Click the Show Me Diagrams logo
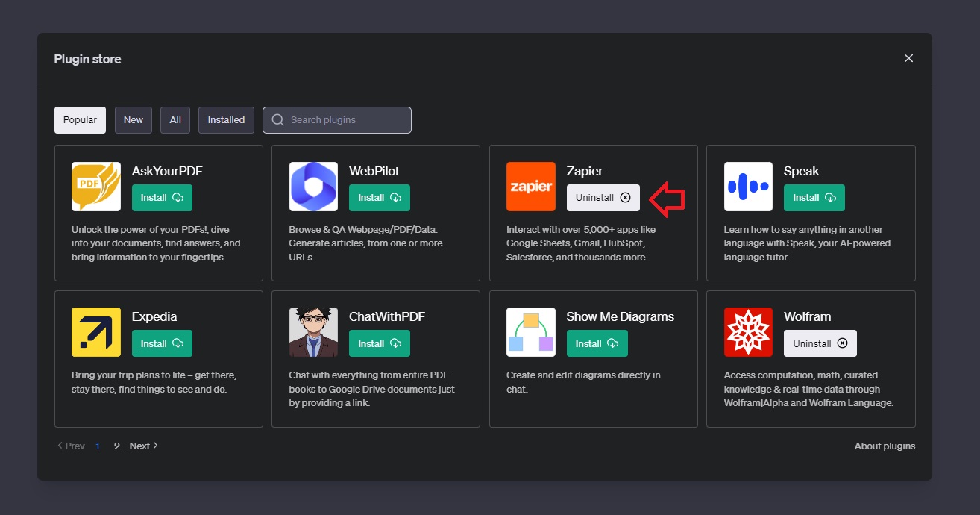The image size is (980, 515). coord(531,332)
